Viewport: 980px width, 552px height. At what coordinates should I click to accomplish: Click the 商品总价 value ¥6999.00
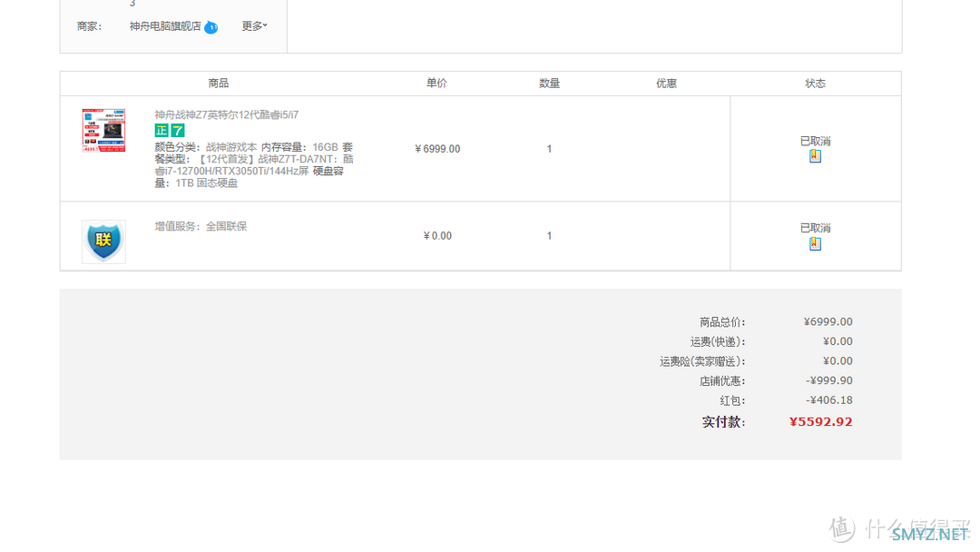828,322
